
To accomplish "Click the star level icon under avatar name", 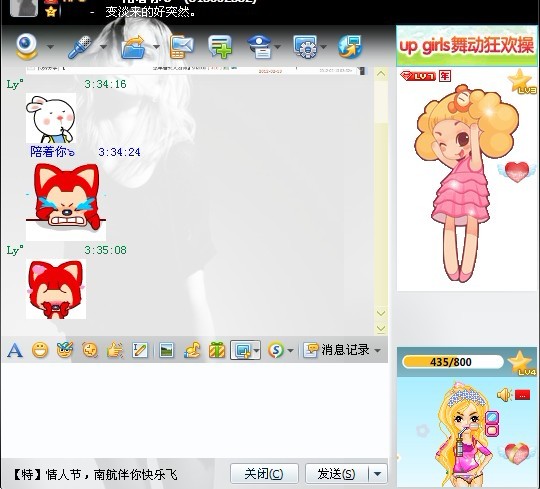I will point(51,12).
